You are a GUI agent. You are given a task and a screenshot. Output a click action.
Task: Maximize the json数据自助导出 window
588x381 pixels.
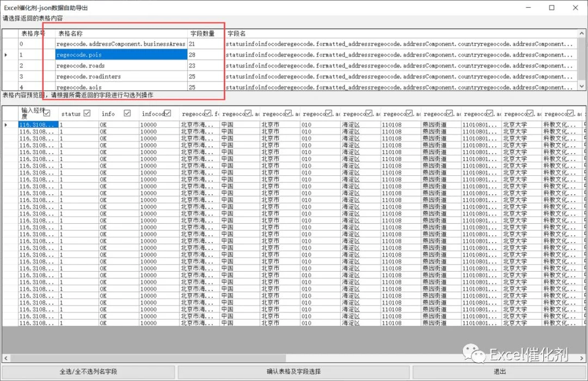point(552,8)
